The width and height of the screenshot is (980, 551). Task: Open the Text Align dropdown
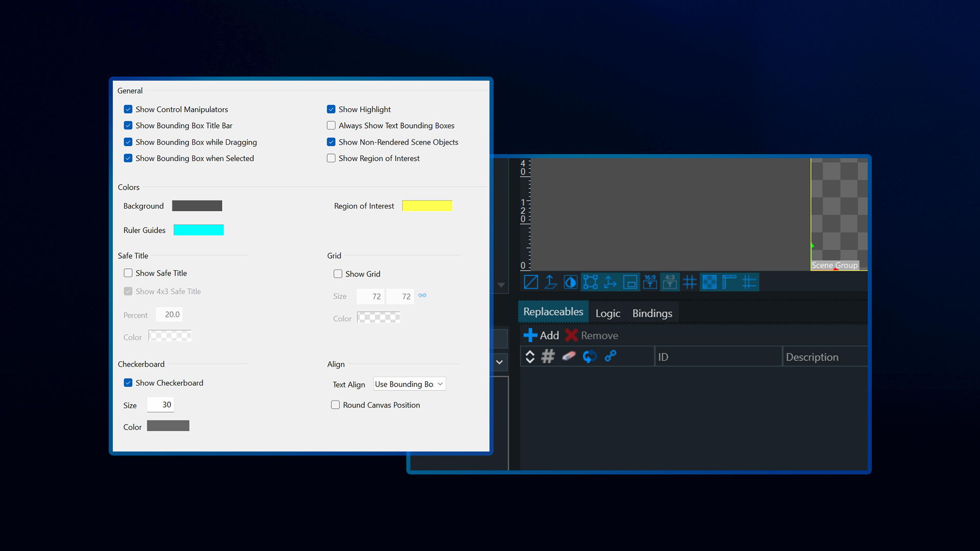click(x=409, y=384)
